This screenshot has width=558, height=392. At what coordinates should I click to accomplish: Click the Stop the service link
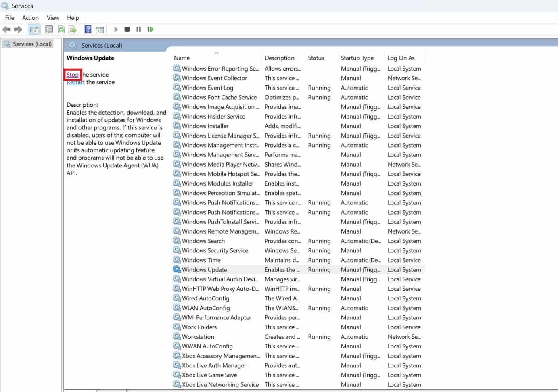[73, 75]
